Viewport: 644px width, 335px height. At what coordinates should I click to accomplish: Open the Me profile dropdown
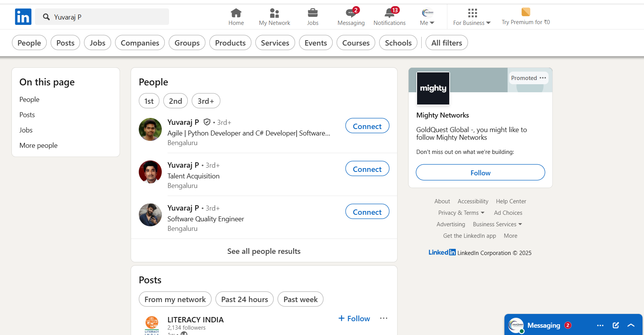pyautogui.click(x=427, y=17)
